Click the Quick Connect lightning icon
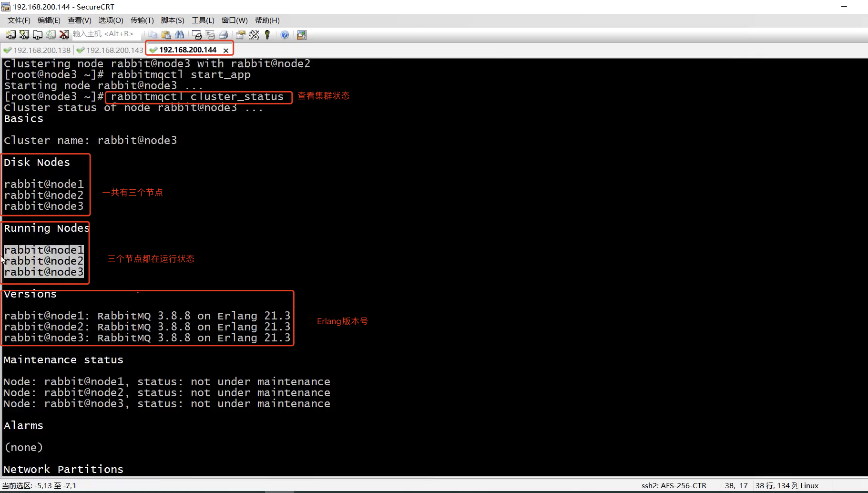This screenshot has height=493, width=868. point(24,34)
